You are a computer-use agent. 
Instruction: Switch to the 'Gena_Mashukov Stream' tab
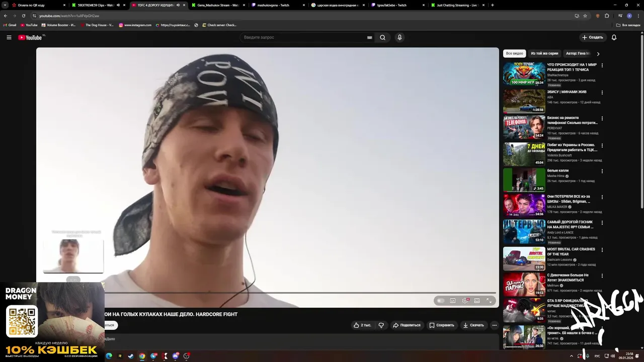[219, 5]
